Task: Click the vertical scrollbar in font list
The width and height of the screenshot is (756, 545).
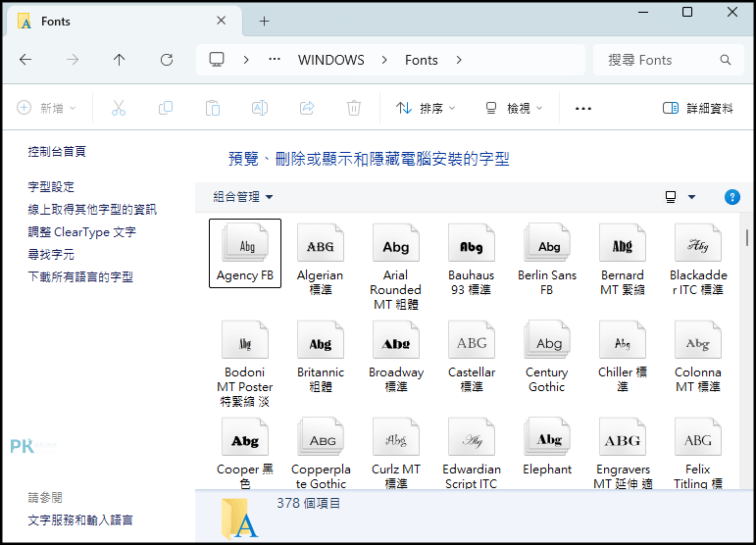Action: 747,237
